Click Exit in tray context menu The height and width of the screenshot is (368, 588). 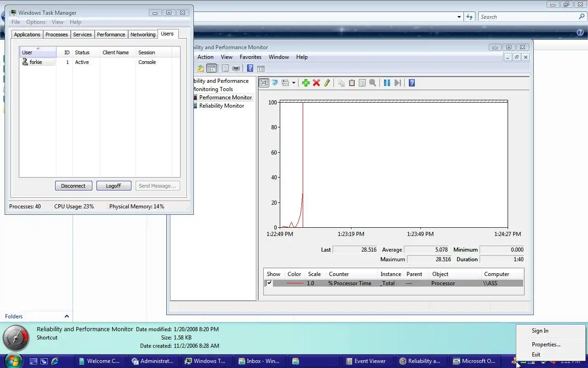point(536,355)
